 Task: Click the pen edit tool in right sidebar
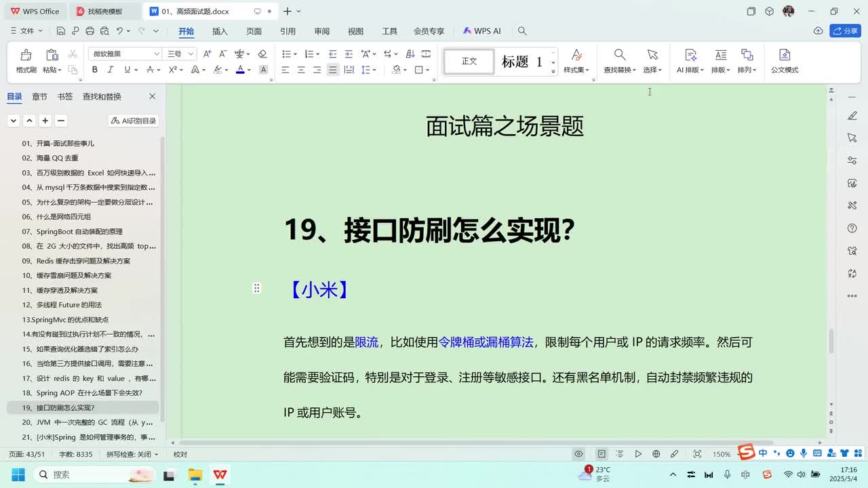click(x=852, y=117)
